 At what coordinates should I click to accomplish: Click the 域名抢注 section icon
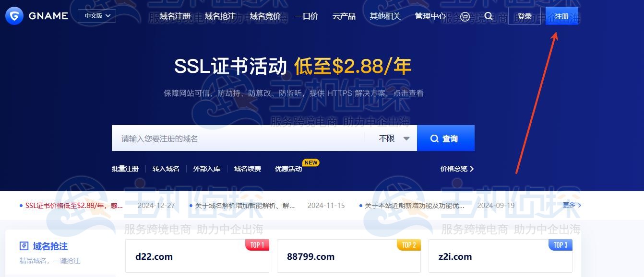pos(24,246)
